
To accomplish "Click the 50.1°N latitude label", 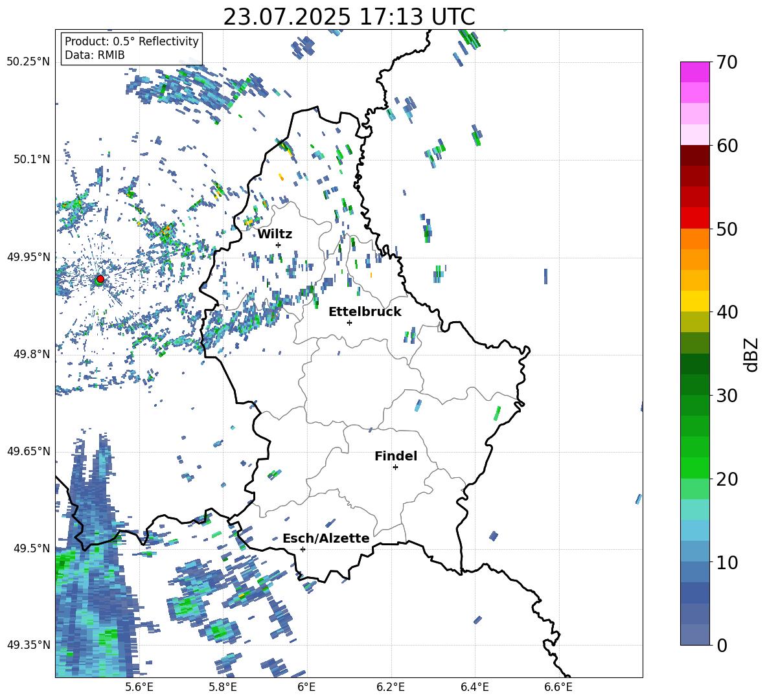I will click(x=32, y=159).
